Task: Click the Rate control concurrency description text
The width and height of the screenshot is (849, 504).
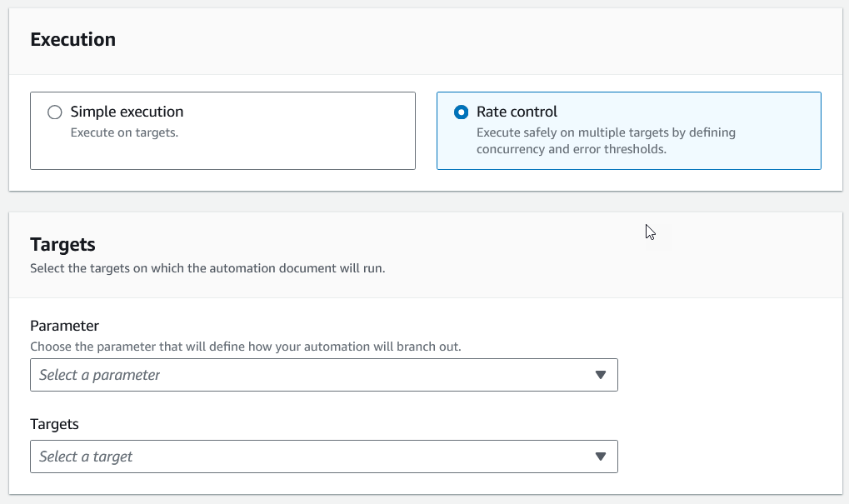Action: (x=606, y=141)
